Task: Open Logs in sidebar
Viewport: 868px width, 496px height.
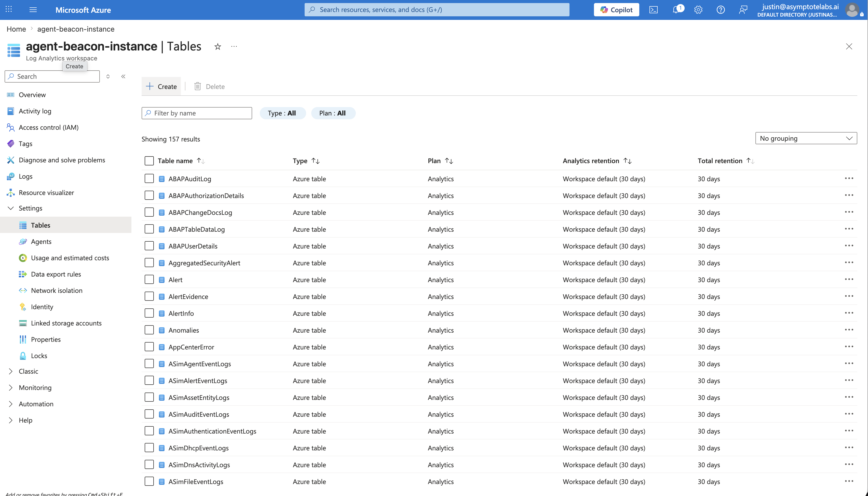Action: [x=25, y=176]
